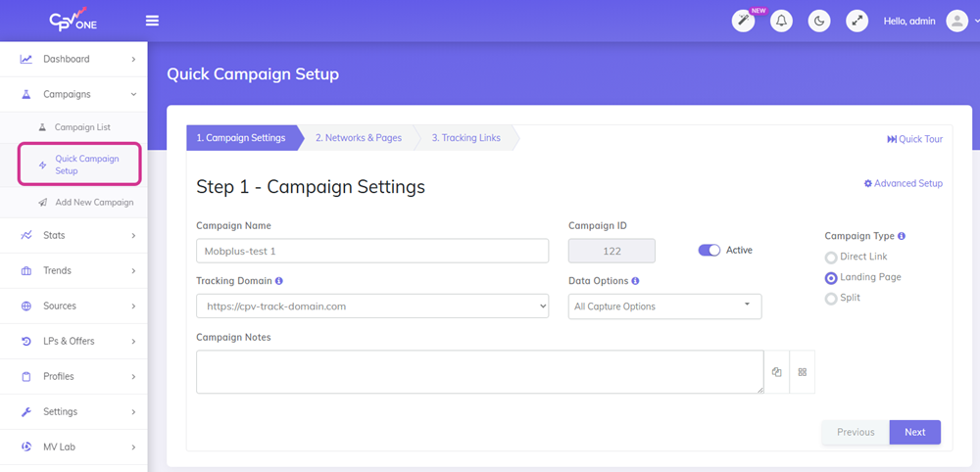This screenshot has width=980, height=472.
Task: Click the LPs & Offers icon
Action: [x=26, y=342]
